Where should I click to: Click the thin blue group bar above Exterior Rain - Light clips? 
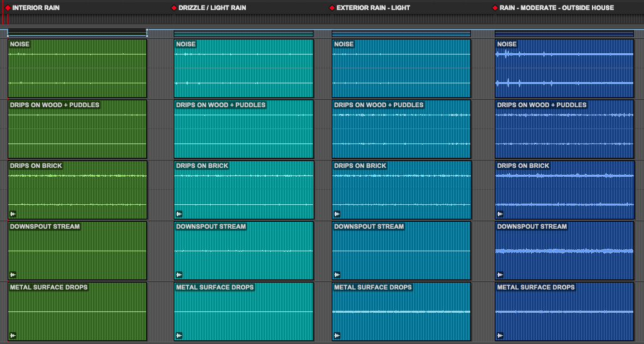click(401, 34)
